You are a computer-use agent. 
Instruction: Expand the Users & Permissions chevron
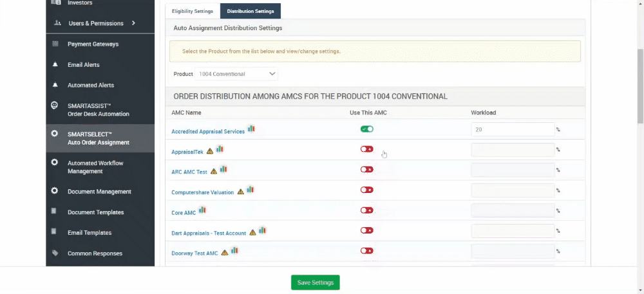tap(133, 23)
